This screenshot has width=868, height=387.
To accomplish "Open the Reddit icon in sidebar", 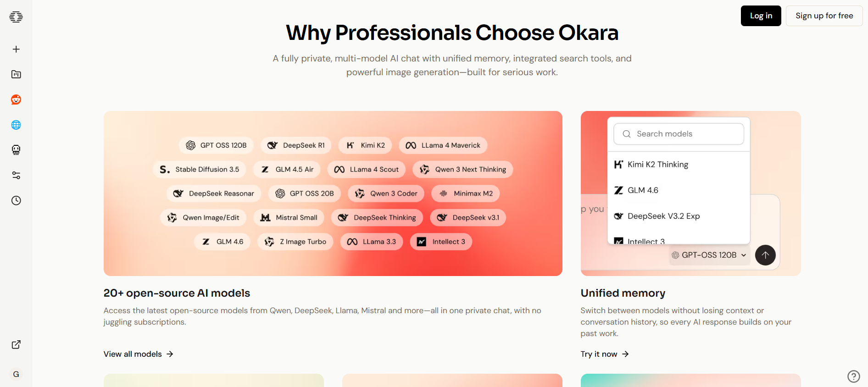I will pos(16,100).
